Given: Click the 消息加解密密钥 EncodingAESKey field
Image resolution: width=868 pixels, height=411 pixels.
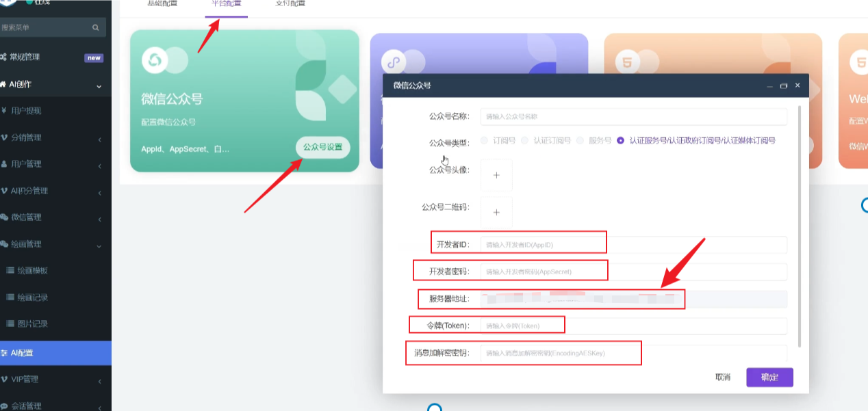Looking at the screenshot, I should click(634, 354).
